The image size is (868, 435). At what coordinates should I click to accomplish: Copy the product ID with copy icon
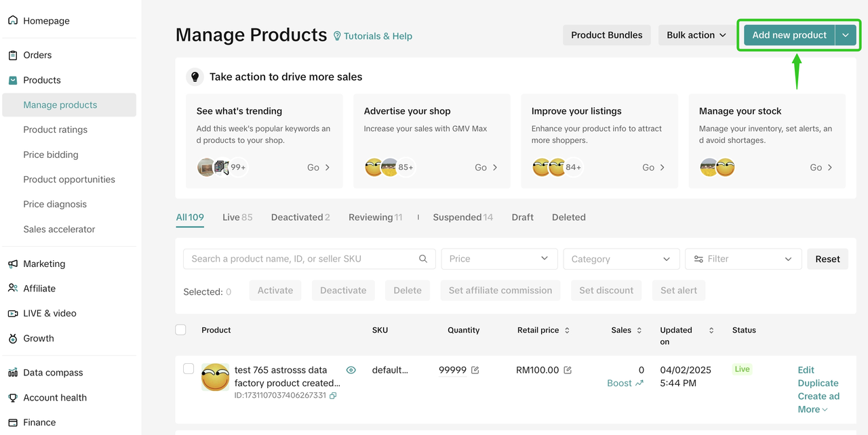[333, 396]
